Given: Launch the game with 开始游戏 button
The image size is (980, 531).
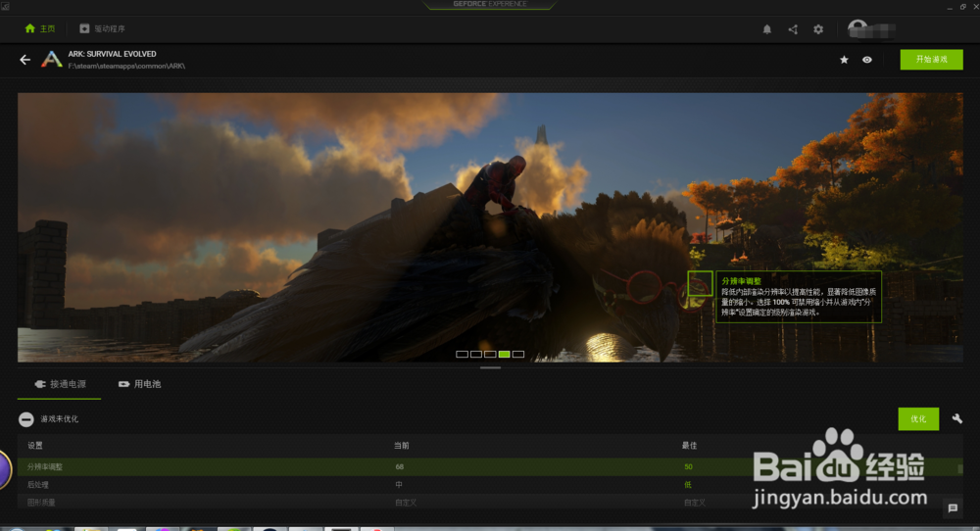Looking at the screenshot, I should [931, 60].
